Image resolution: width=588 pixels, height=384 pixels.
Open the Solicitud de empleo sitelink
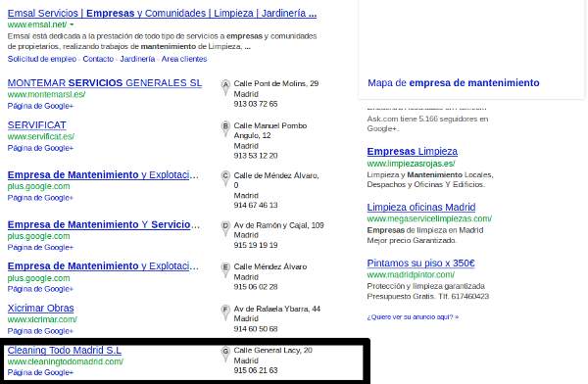42,59
